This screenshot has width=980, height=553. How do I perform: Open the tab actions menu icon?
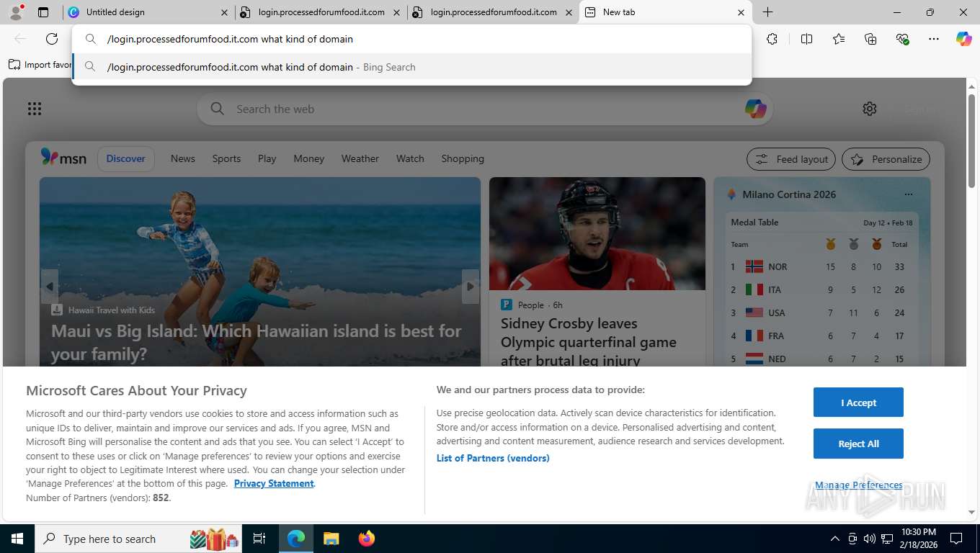coord(43,12)
